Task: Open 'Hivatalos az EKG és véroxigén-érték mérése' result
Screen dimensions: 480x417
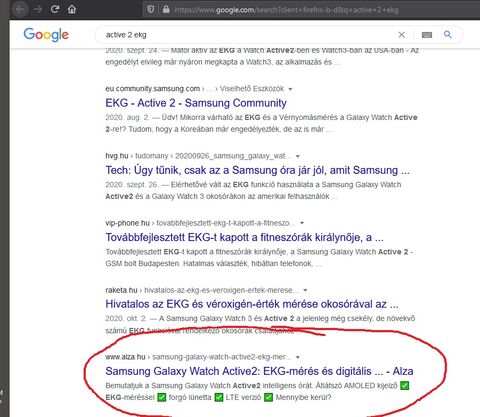Action: coord(252,304)
